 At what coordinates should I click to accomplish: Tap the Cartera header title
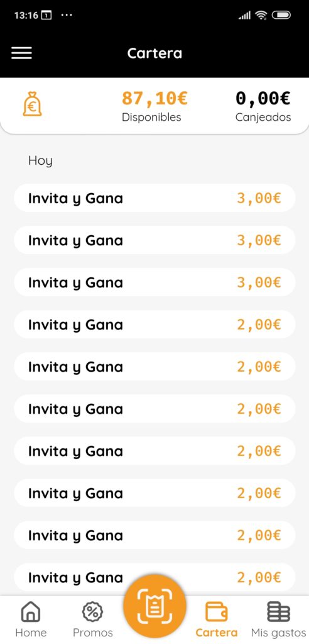click(154, 53)
